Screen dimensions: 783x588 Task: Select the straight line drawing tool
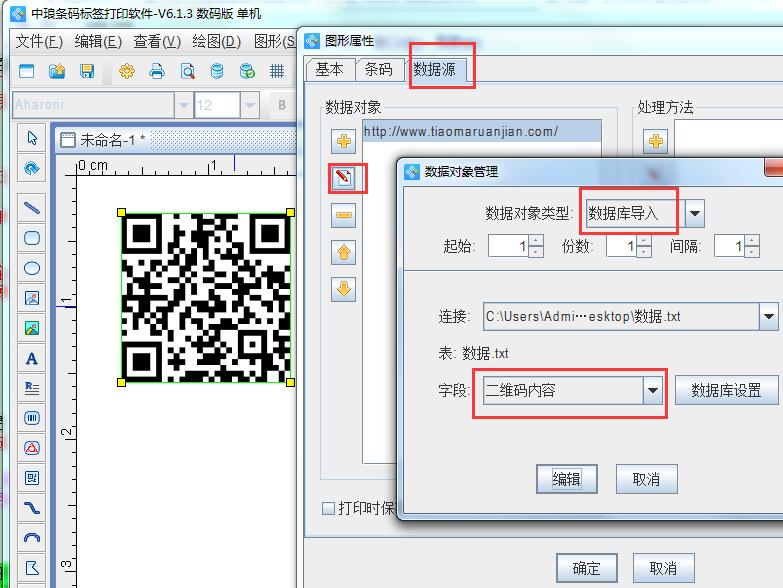coord(32,208)
